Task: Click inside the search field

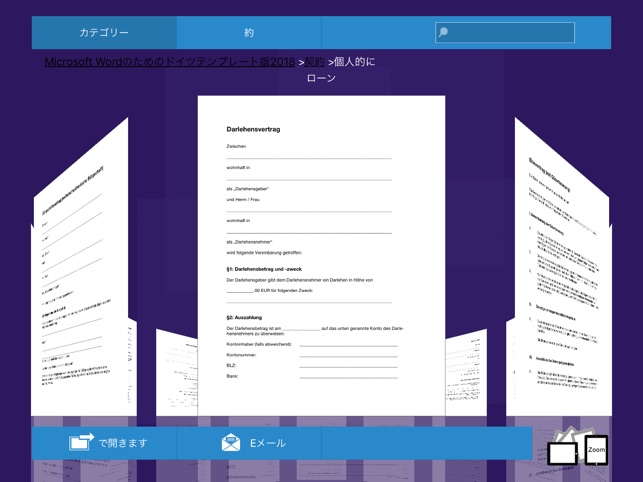Action: 505,32
